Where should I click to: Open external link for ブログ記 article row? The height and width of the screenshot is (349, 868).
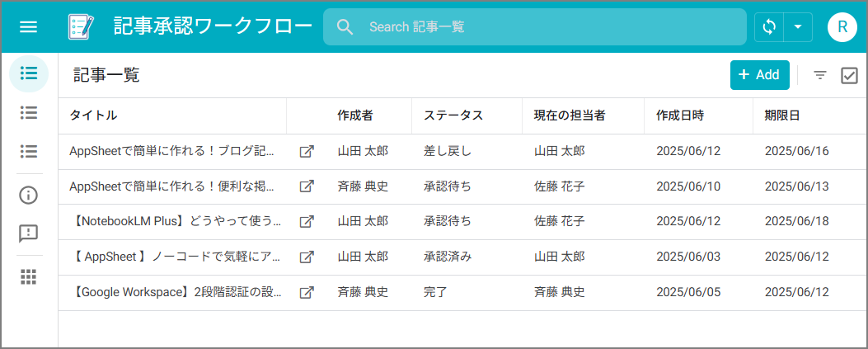(307, 151)
